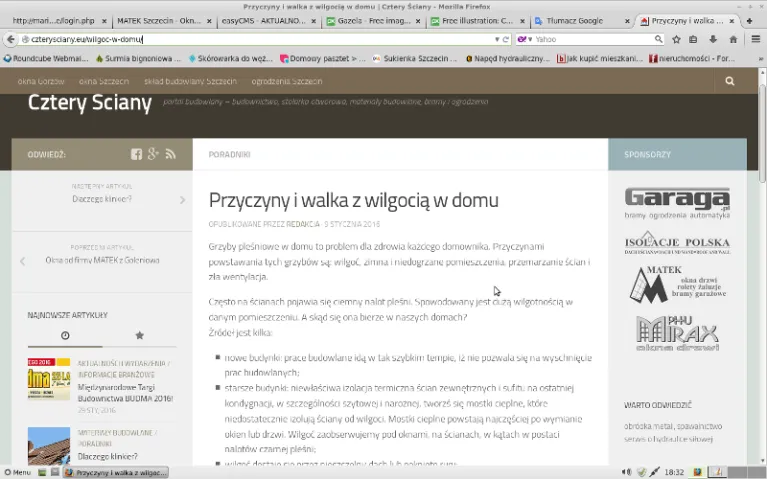Open the Firefox hamburger menu
The width and height of the screenshot is (767, 479).
point(756,39)
